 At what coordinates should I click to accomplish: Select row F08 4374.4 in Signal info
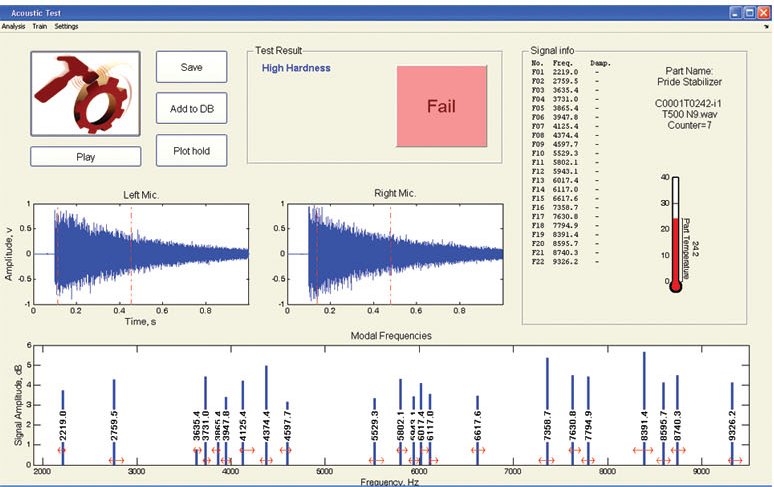(566, 135)
